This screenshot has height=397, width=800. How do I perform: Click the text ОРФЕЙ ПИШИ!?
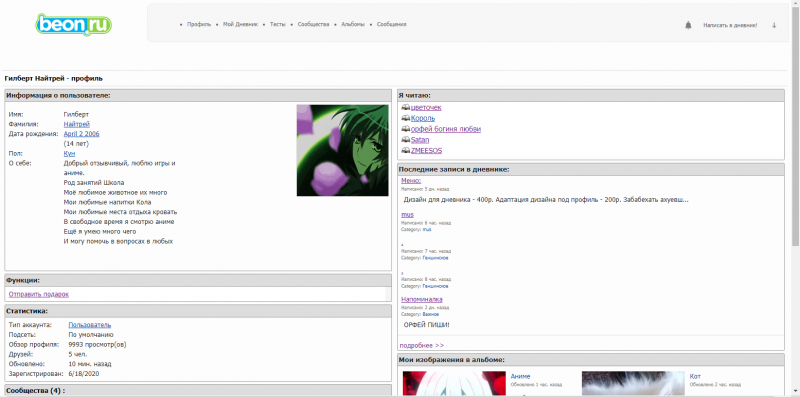pyautogui.click(x=427, y=325)
